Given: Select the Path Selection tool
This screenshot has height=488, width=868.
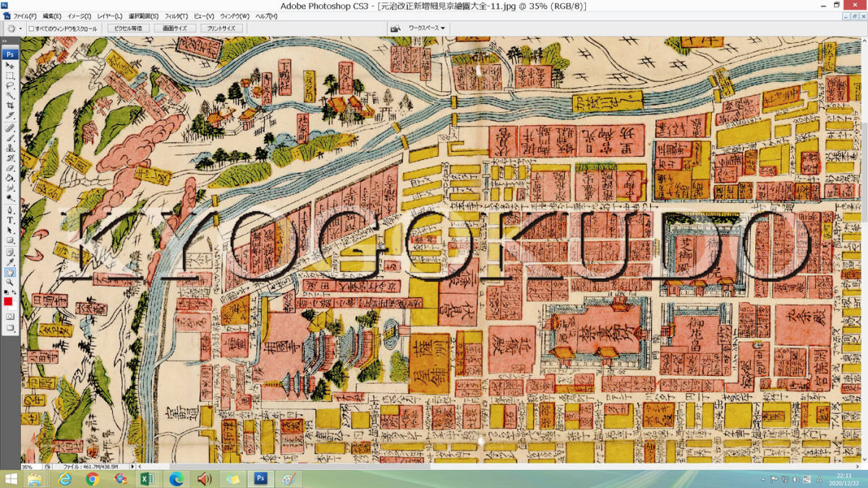Looking at the screenshot, I should click(x=10, y=230).
